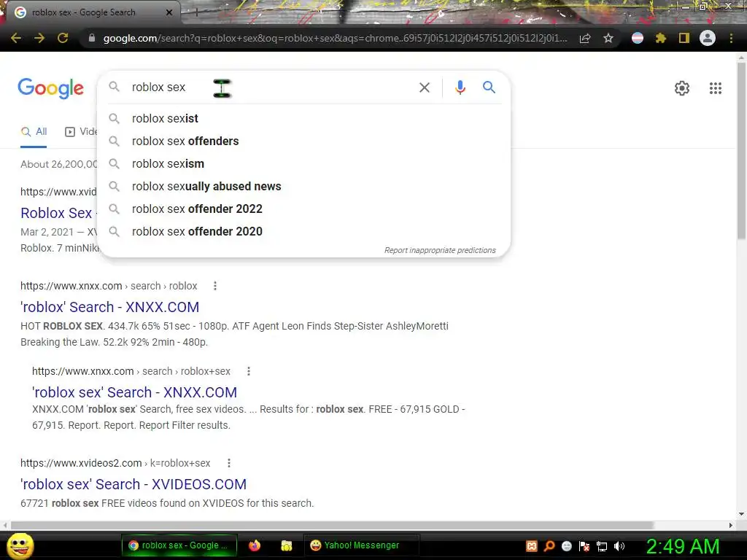747x560 pixels.
Task: Choose suggestion ending in 'offenders'
Action: click(x=304, y=141)
